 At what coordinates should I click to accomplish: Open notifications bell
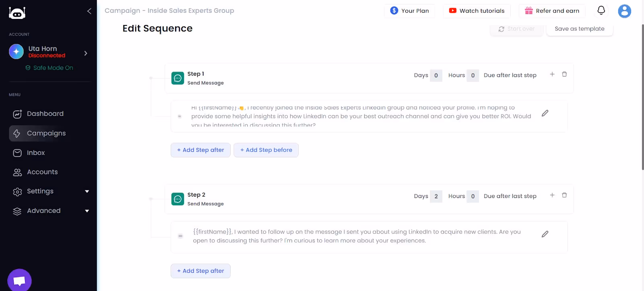pos(601,10)
